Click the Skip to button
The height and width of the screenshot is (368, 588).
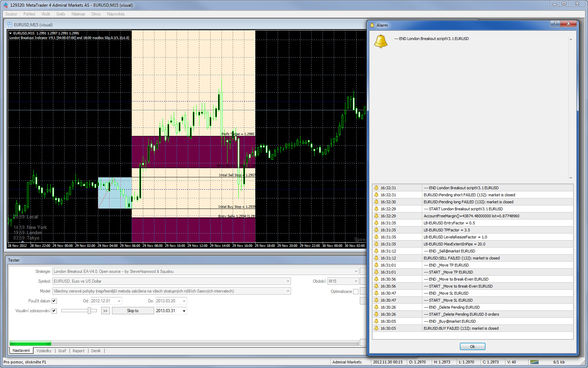click(x=133, y=311)
